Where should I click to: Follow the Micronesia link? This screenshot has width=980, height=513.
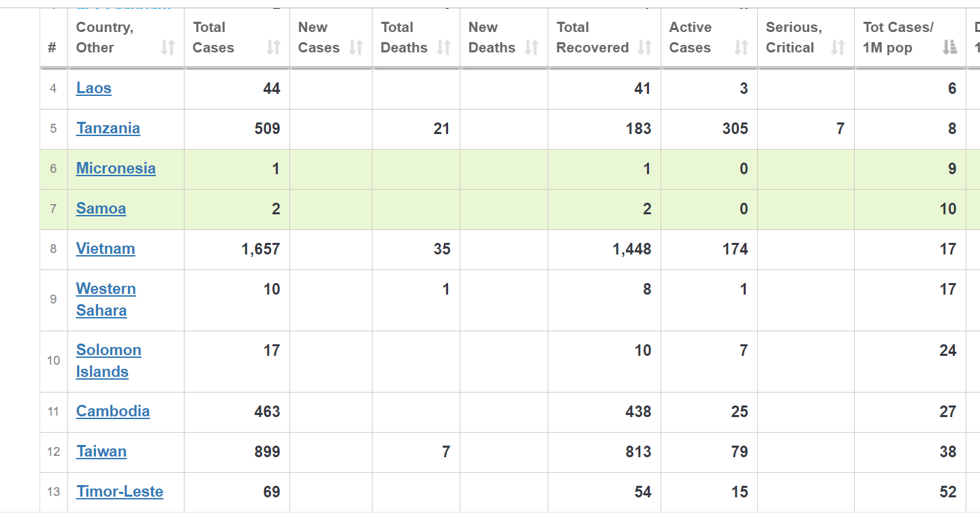pos(116,169)
